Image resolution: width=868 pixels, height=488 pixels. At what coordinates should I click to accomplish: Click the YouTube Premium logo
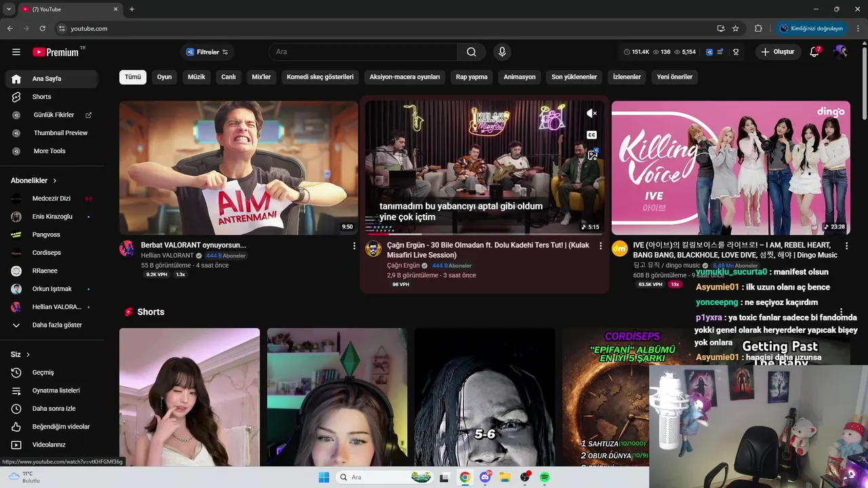(x=55, y=52)
